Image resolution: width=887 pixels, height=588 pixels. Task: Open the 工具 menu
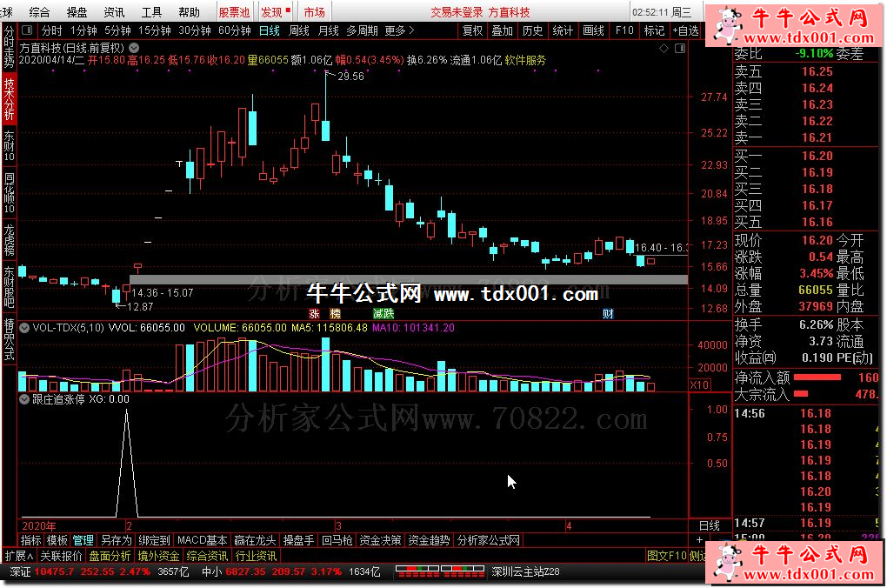(x=151, y=12)
